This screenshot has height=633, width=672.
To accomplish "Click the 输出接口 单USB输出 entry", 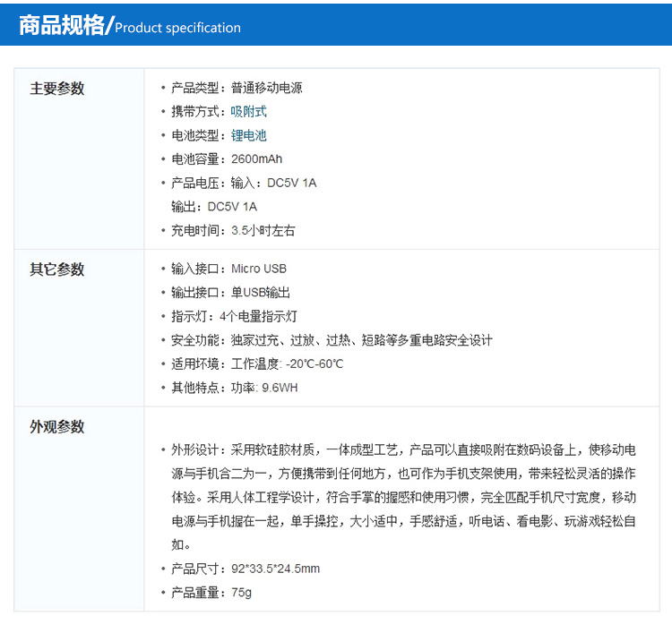I will (230, 293).
